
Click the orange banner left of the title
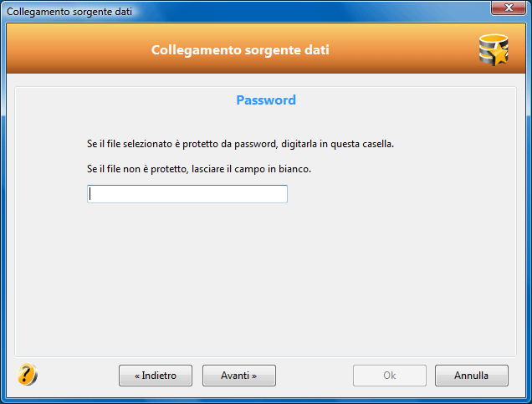point(78,50)
